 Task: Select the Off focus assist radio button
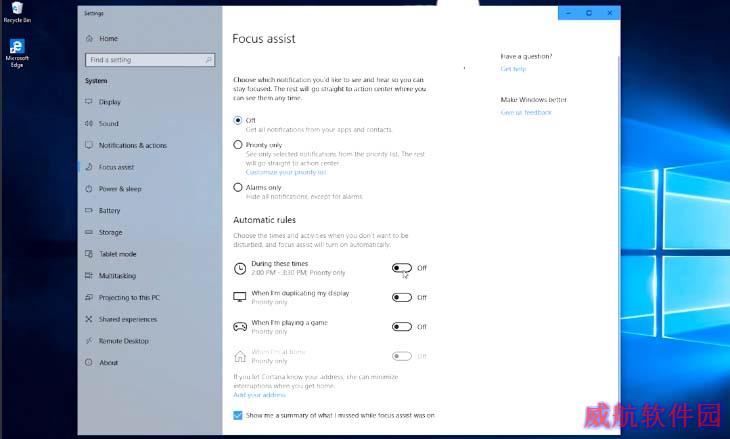(x=238, y=120)
